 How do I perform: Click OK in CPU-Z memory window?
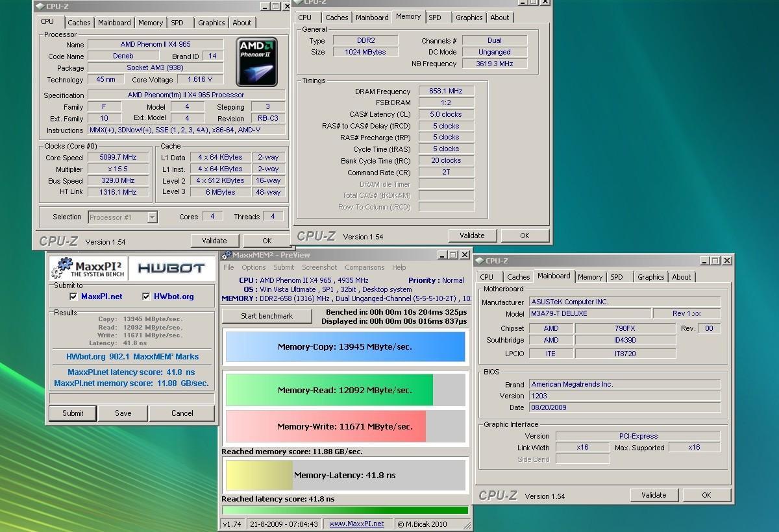[525, 236]
